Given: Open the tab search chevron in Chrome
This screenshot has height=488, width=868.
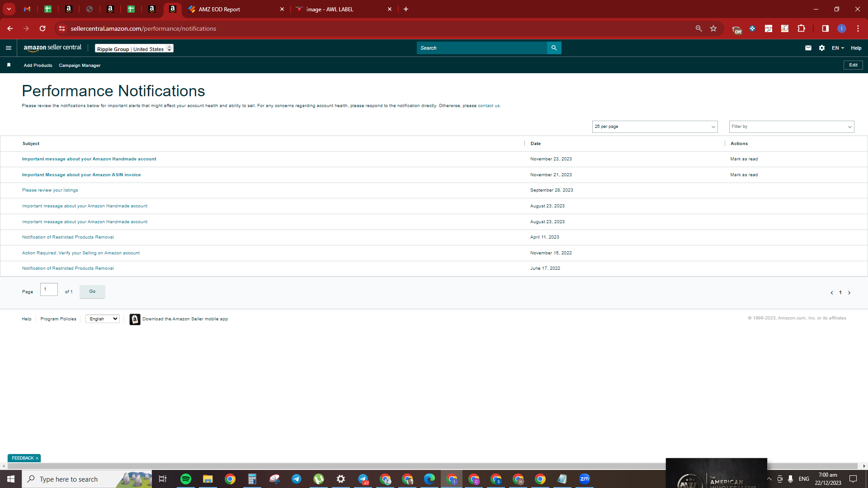Looking at the screenshot, I should click(9, 9).
